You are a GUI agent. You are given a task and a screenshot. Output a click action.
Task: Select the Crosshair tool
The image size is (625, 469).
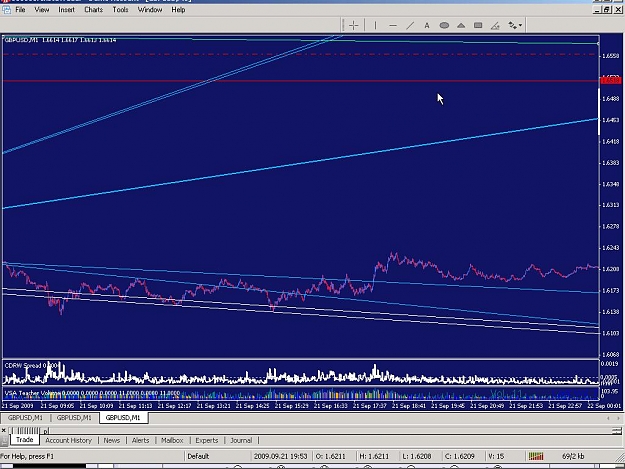point(354,26)
